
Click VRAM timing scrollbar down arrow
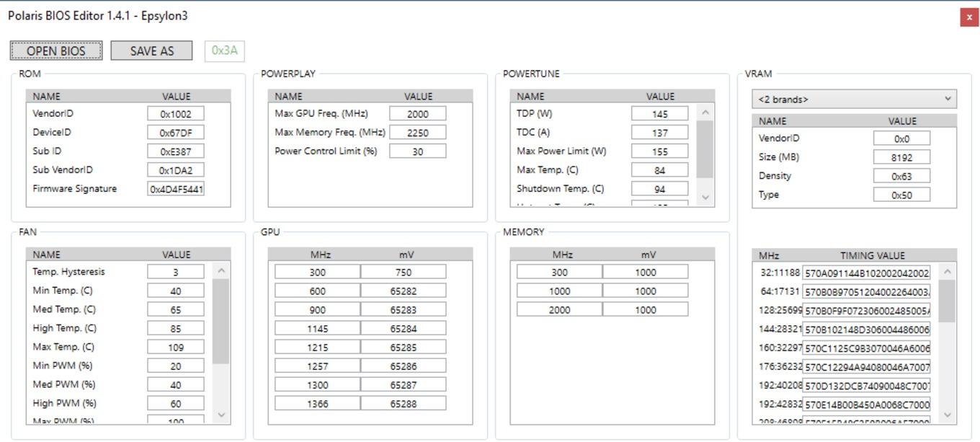click(x=948, y=415)
